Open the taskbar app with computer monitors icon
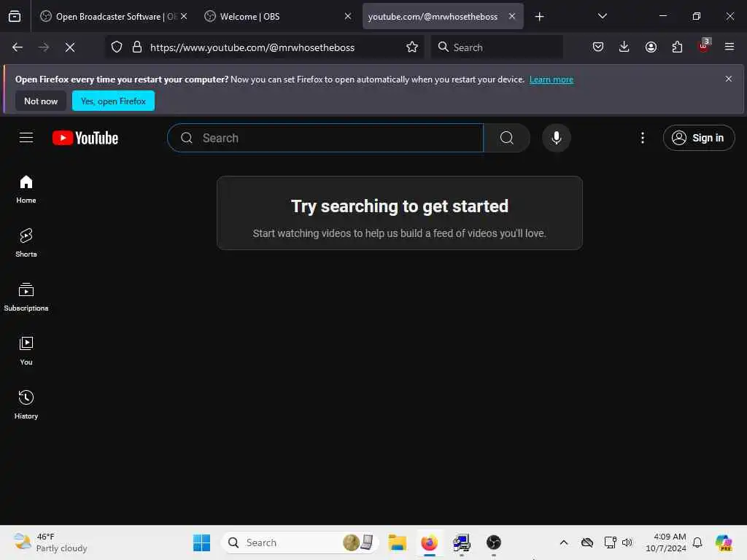 coord(462,542)
